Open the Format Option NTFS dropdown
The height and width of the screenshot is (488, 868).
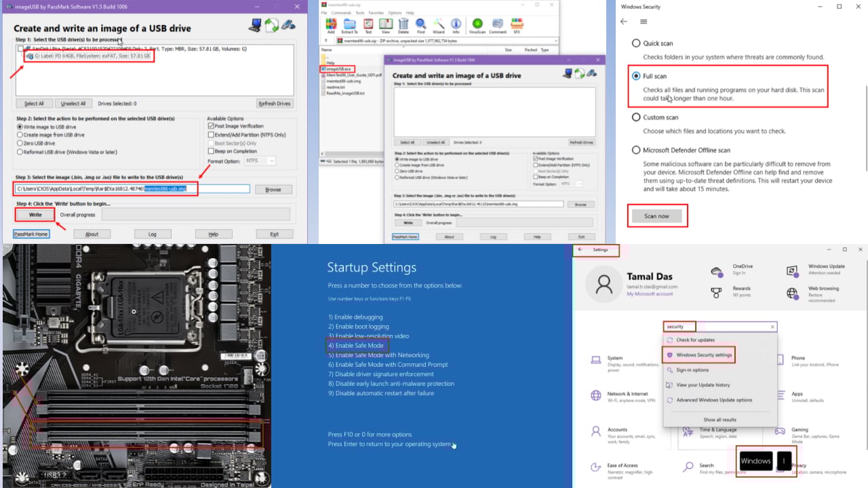260,161
